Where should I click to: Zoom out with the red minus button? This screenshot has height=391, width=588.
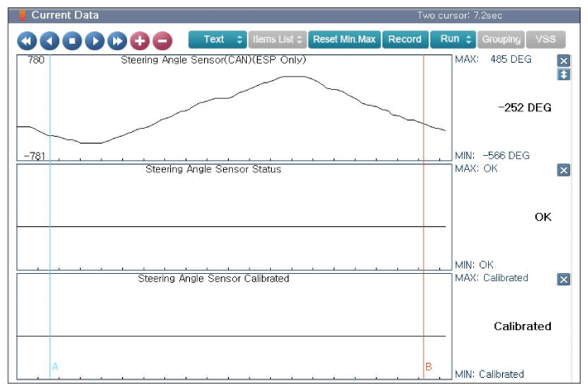click(x=163, y=40)
